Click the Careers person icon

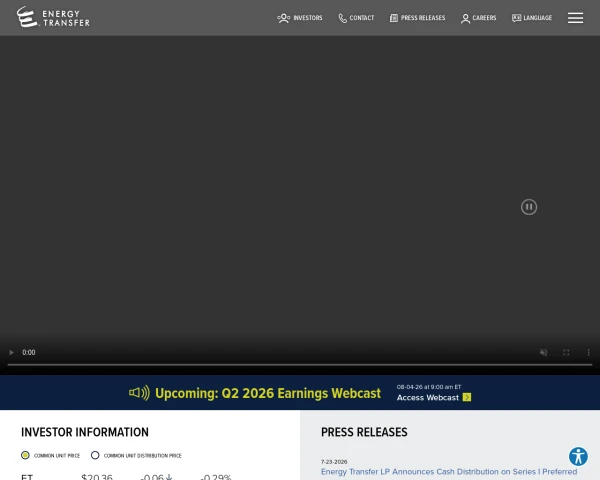[x=465, y=18]
